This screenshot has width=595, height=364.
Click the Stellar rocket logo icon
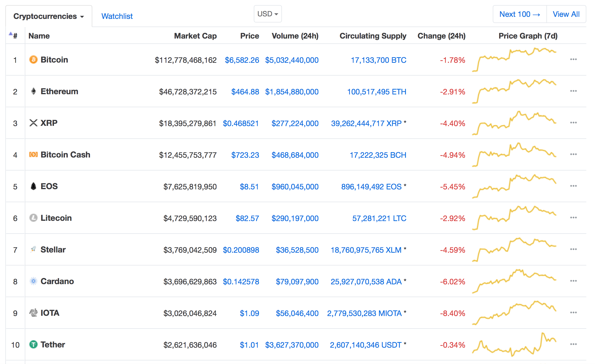click(33, 249)
